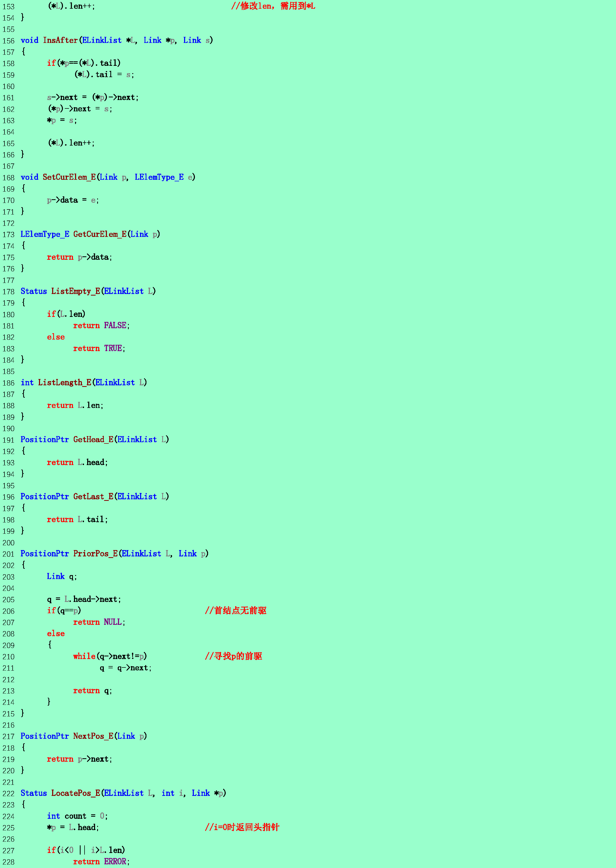Click 'q = L.head->next;' on line 205
This screenshot has height=868, width=616.
pos(84,599)
